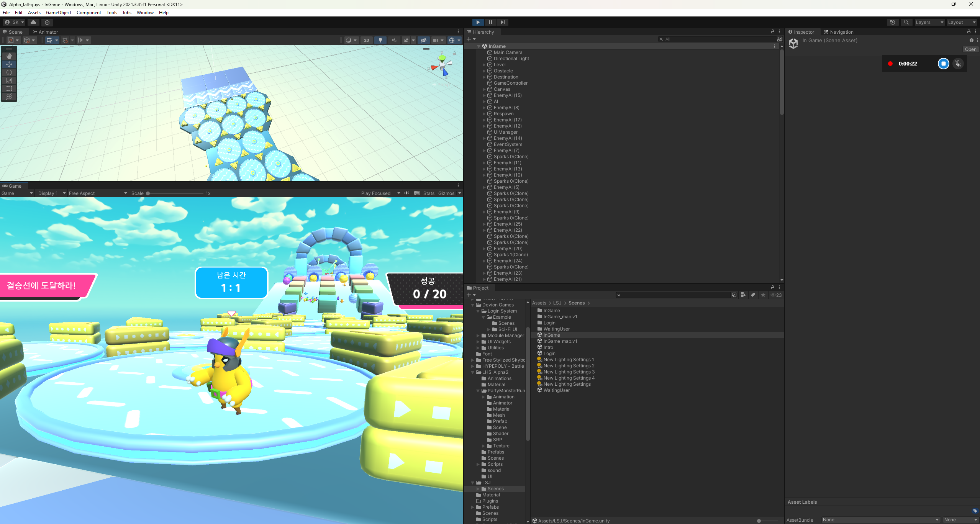Screen dimensions: 980x524
Task: Expand the Level object in Hierarchy
Action: [x=484, y=65]
